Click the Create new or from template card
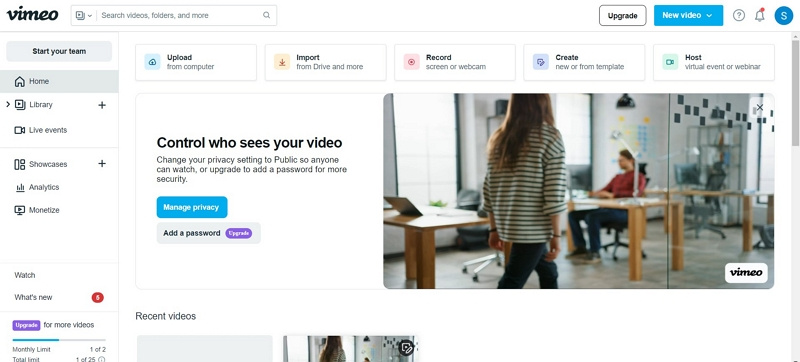 point(584,62)
